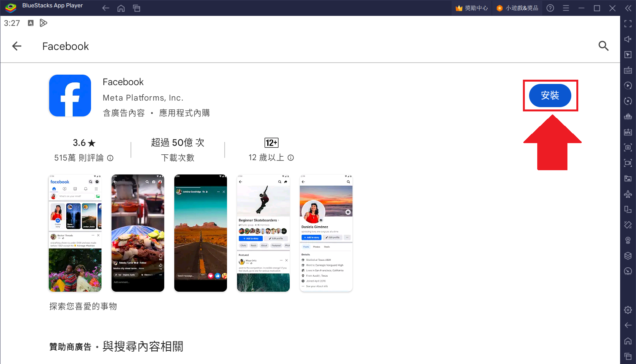Image resolution: width=636 pixels, height=364 pixels.
Task: Click the BlueStacks title bar home icon
Action: (121, 8)
